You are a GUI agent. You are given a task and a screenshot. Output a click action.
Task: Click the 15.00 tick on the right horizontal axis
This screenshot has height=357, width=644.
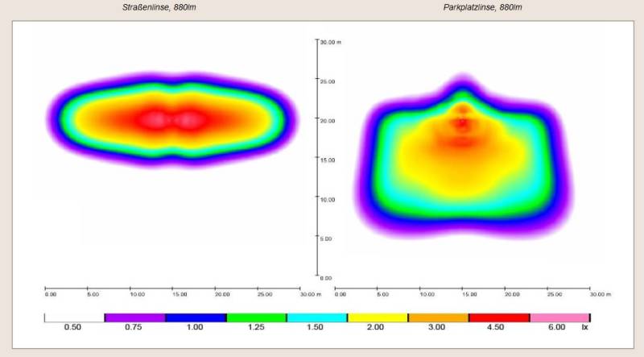463,295
